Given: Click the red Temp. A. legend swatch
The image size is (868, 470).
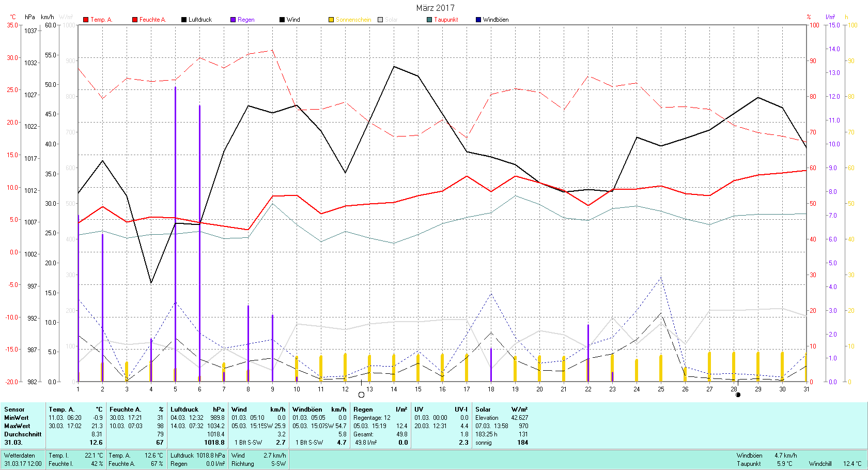Looking at the screenshot, I should pos(86,20).
